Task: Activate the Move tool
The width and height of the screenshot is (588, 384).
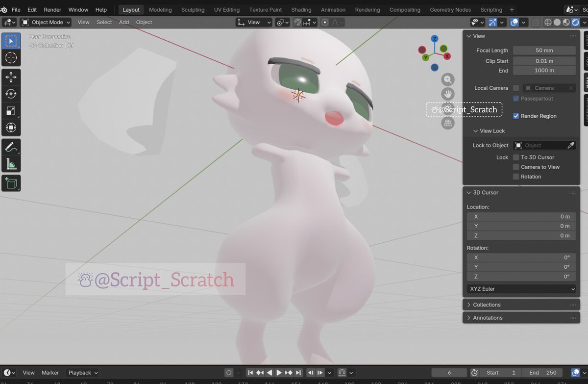Action: click(11, 77)
